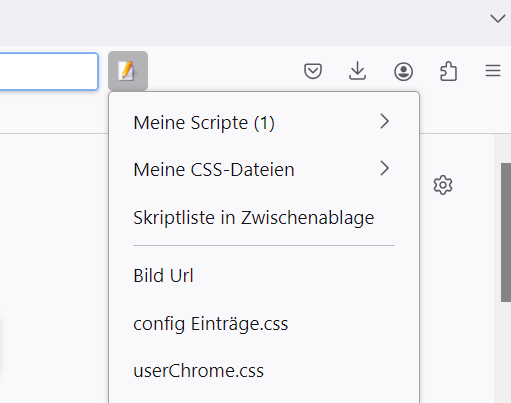Click the Firefox account avatar icon
This screenshot has width=511, height=403.
pyautogui.click(x=403, y=71)
